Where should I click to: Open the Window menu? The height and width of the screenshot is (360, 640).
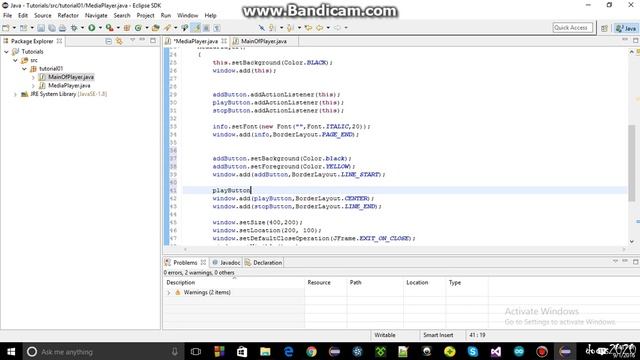click(x=187, y=16)
